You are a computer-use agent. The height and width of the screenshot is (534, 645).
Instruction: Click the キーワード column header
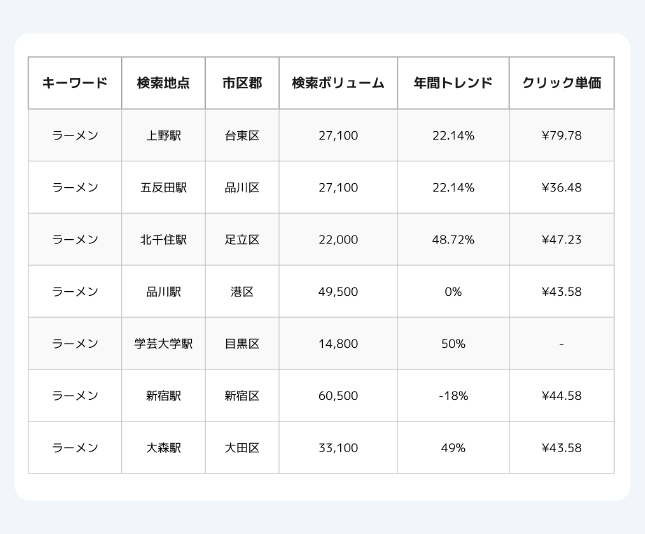coord(75,83)
